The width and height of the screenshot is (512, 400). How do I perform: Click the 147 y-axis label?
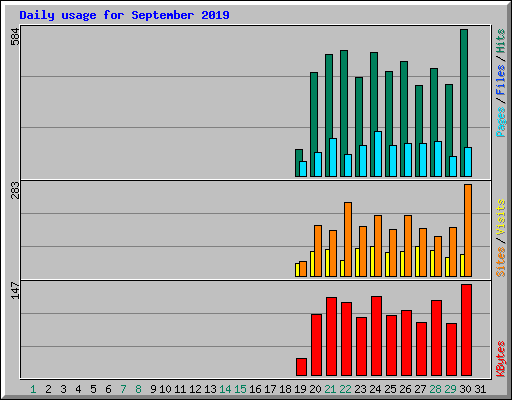15,291
